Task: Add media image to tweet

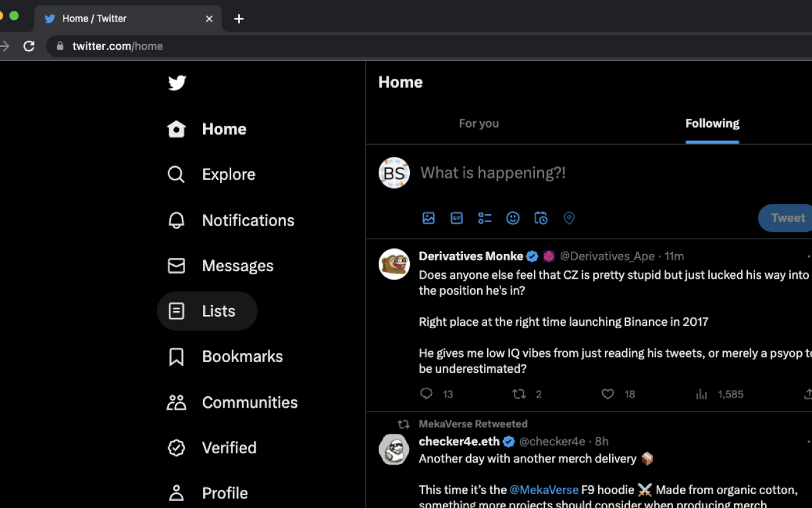Action: [x=429, y=218]
